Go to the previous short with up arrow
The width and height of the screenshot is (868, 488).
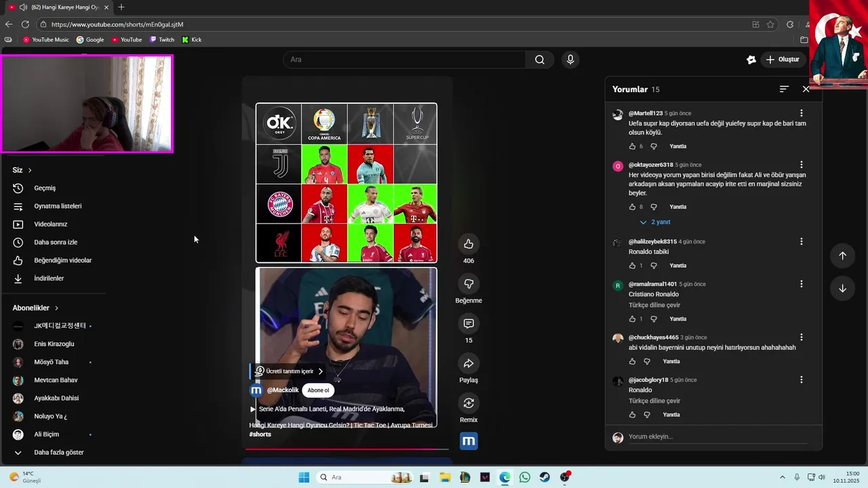point(842,256)
